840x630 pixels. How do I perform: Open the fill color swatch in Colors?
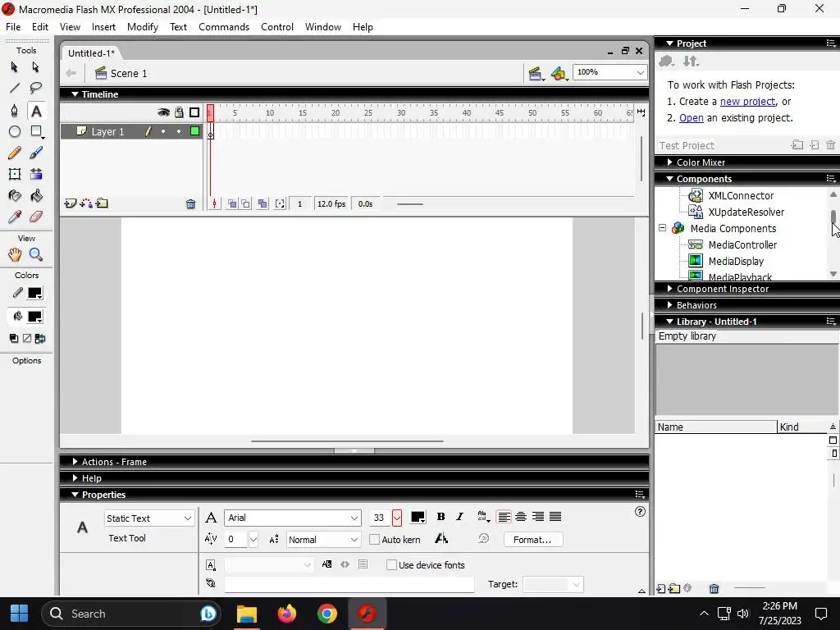tap(34, 317)
